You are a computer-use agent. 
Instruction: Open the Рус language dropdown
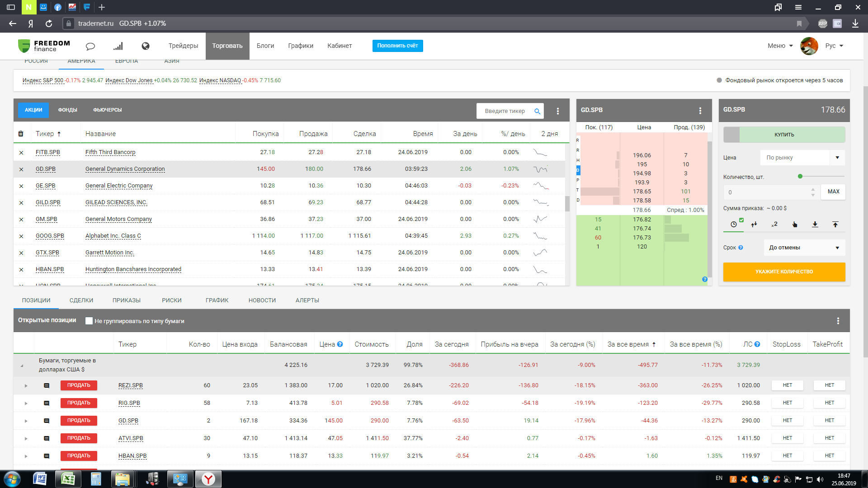tap(834, 46)
